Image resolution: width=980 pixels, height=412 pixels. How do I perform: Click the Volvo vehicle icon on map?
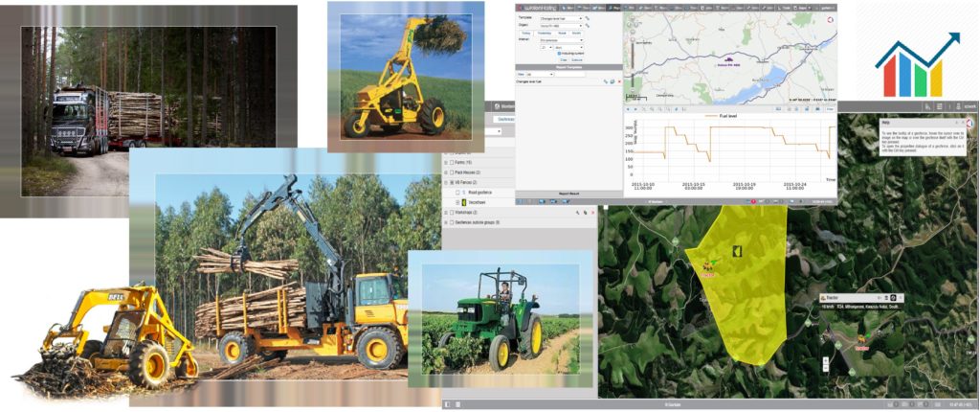click(729, 58)
